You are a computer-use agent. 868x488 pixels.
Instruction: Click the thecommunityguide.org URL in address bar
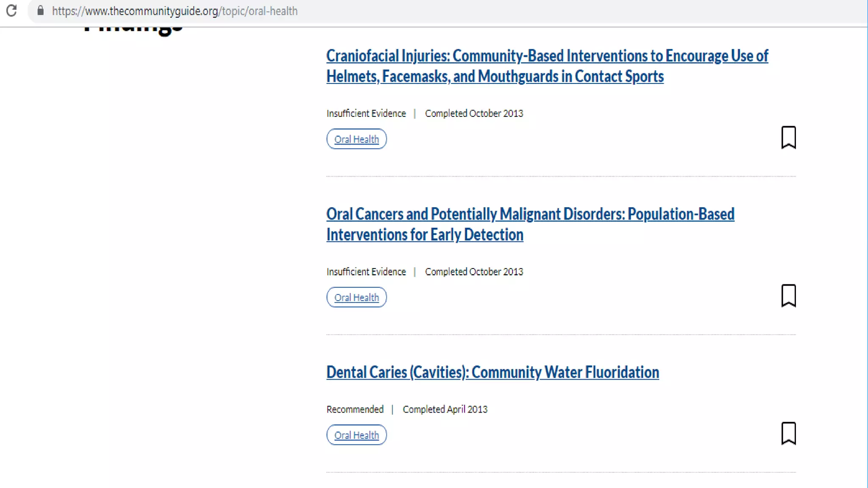click(175, 11)
